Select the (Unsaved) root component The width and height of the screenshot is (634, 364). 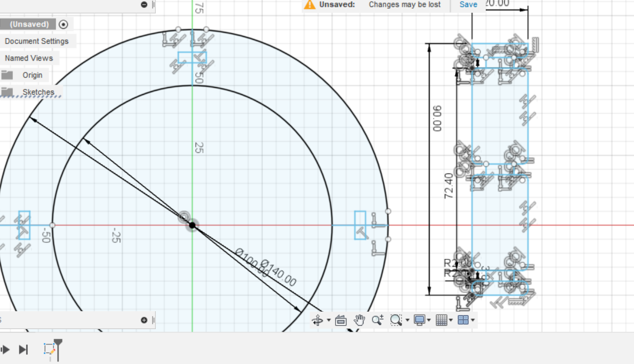(x=29, y=24)
